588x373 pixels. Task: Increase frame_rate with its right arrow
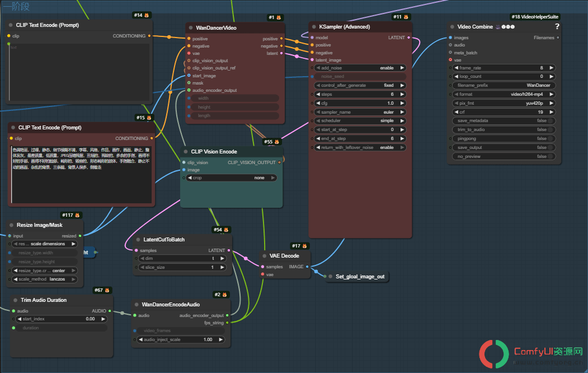(551, 68)
